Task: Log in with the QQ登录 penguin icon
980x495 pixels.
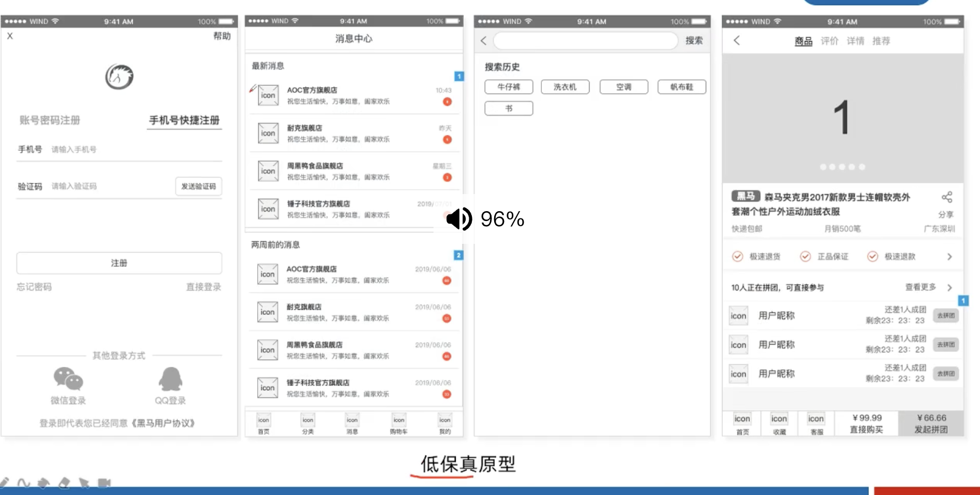Action: [x=171, y=379]
